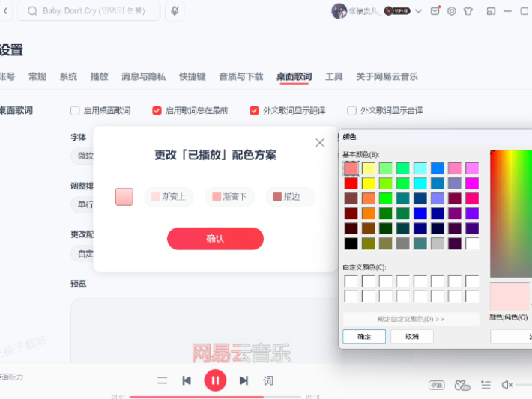Pick the bright yellow basic color swatch
Viewport: 532px width, 399px height.
(x=369, y=183)
